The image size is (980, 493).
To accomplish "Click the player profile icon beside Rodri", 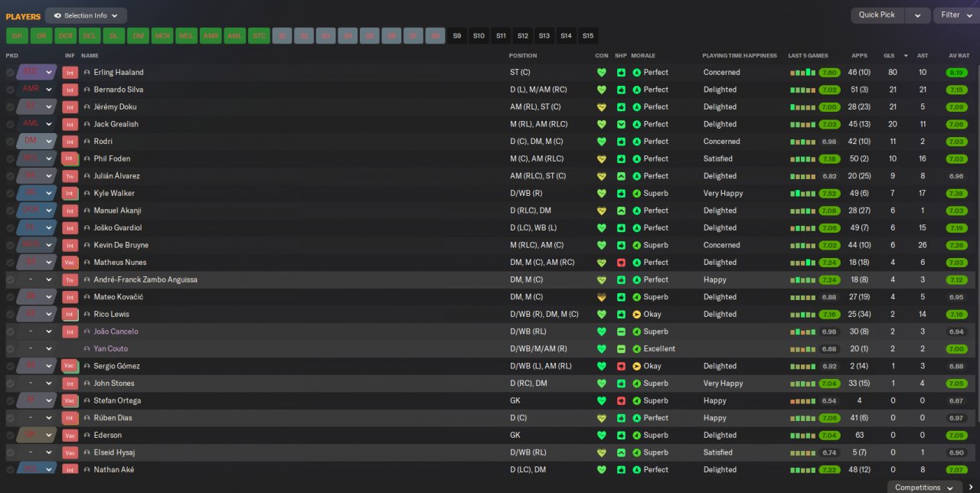I will pos(87,142).
